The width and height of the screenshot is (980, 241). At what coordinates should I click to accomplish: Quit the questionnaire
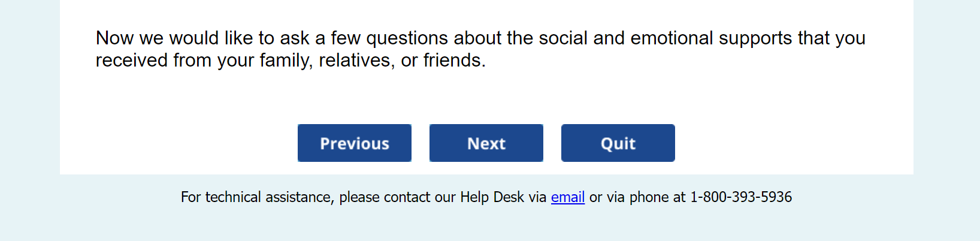[x=618, y=143]
